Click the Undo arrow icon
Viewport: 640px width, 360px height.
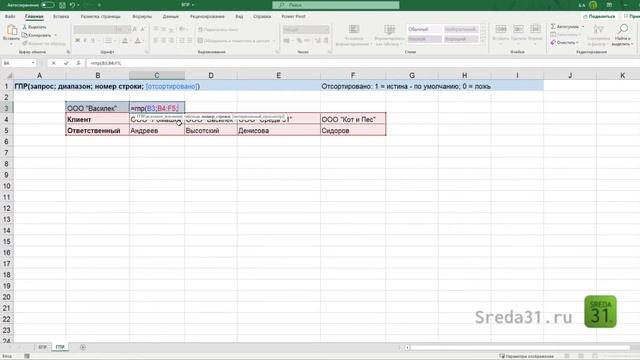click(x=72, y=5)
